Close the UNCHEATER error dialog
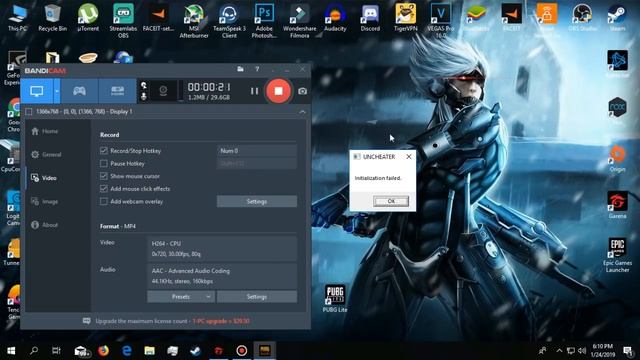Image resolution: width=640 pixels, height=360 pixels. 409,156
